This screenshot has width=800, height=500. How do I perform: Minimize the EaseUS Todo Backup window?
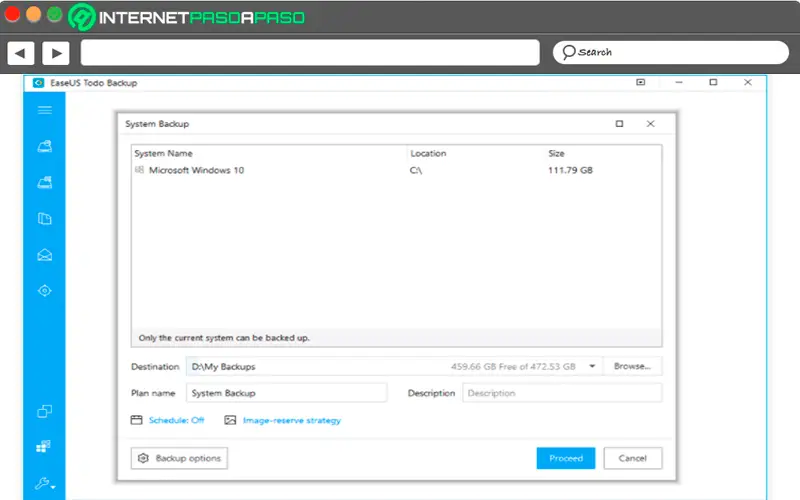point(679,82)
